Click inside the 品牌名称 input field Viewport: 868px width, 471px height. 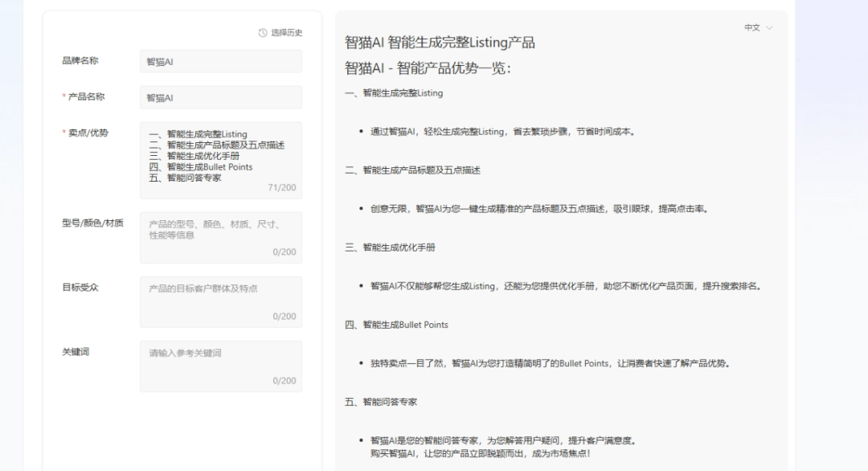[x=220, y=61]
